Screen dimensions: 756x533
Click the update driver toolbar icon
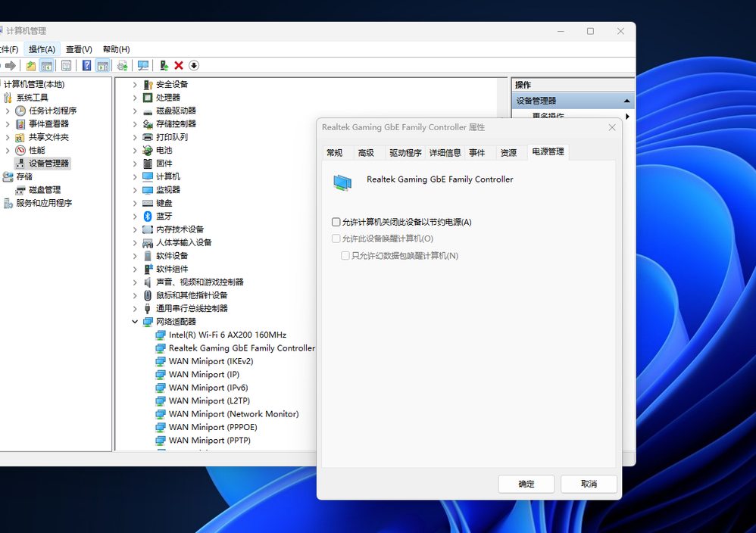pos(123,66)
